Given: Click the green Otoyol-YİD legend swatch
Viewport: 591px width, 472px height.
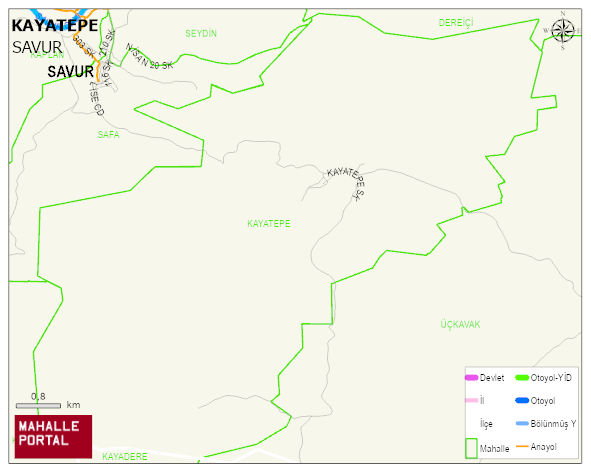Looking at the screenshot, I should tap(522, 377).
